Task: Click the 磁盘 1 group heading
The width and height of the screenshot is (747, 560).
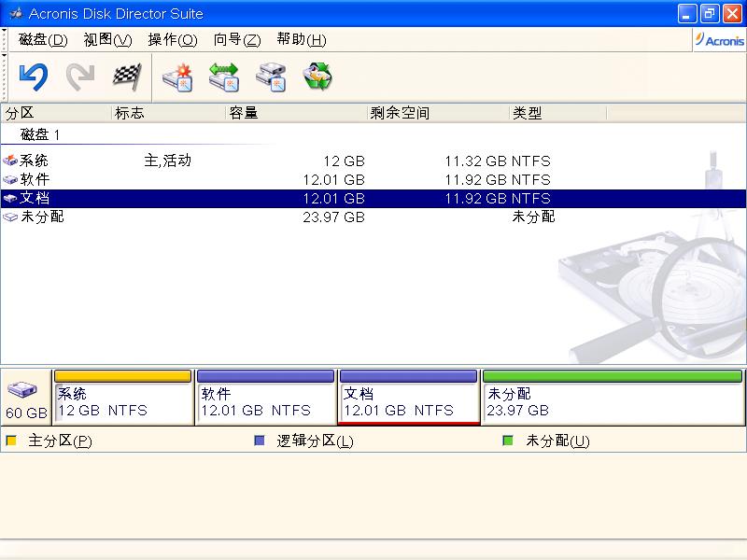Action: point(40,134)
